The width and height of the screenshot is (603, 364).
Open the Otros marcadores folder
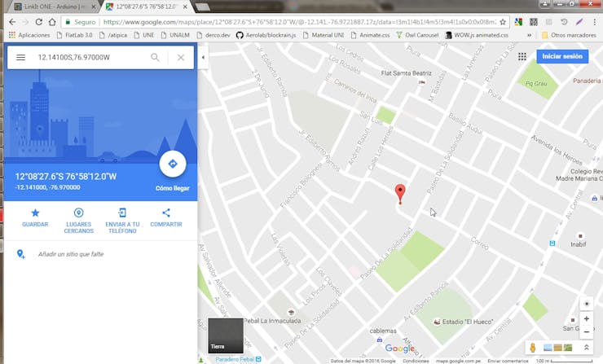(569, 35)
